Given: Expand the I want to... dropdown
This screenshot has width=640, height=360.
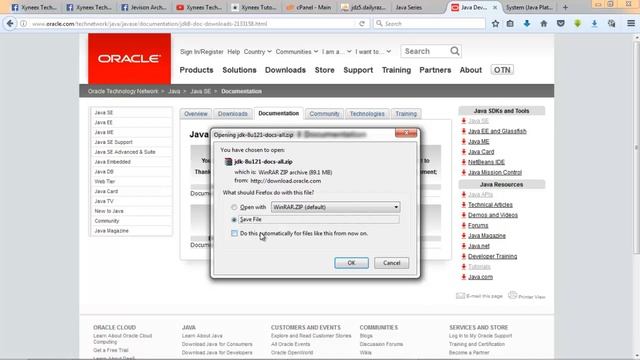Looking at the screenshot, I should pyautogui.click(x=373, y=52).
